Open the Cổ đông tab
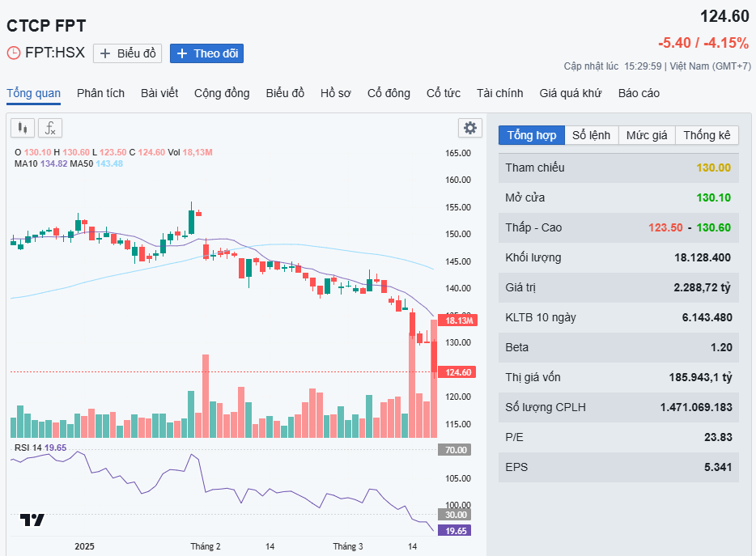Image resolution: width=756 pixels, height=556 pixels. point(389,93)
